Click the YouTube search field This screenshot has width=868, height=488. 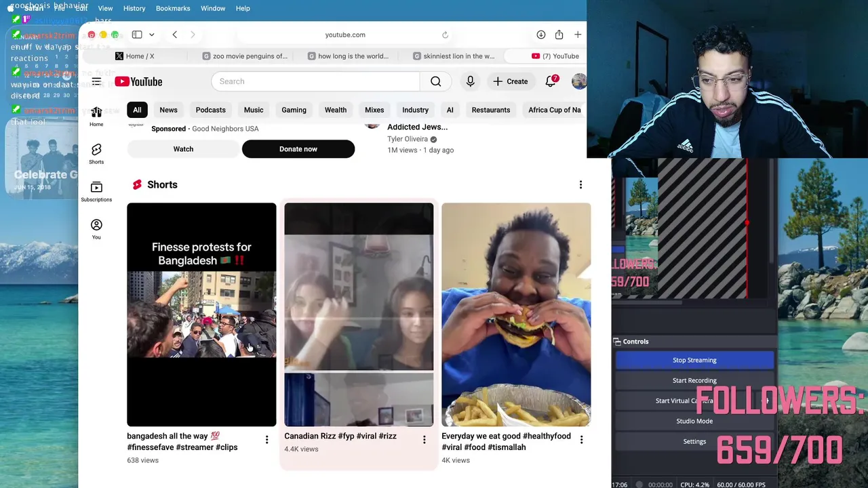(315, 81)
